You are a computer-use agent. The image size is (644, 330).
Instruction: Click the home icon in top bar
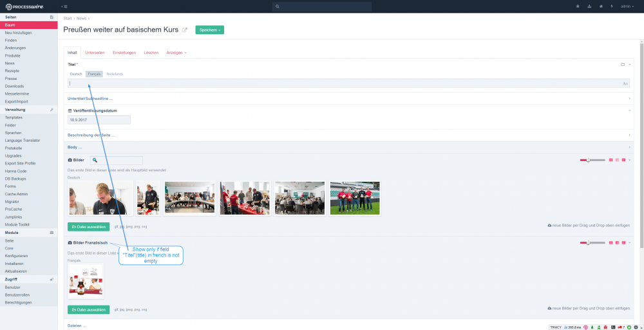(601, 6)
